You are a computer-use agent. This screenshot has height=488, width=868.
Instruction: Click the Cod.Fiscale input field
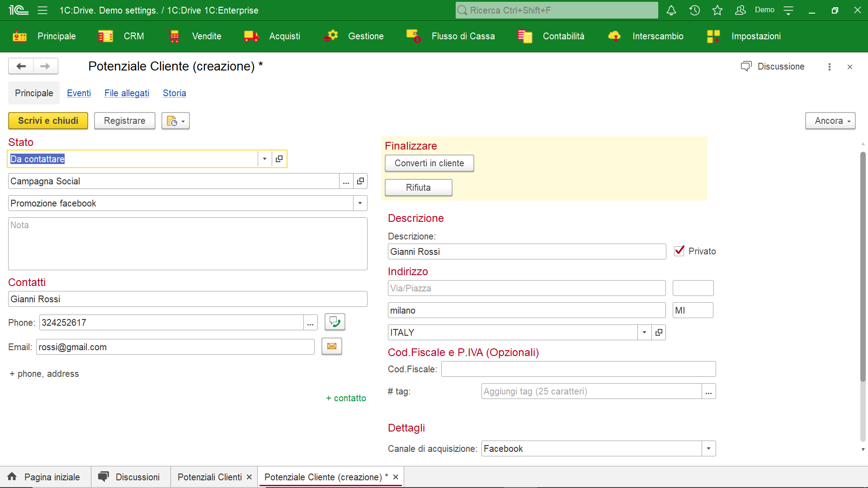(x=578, y=369)
